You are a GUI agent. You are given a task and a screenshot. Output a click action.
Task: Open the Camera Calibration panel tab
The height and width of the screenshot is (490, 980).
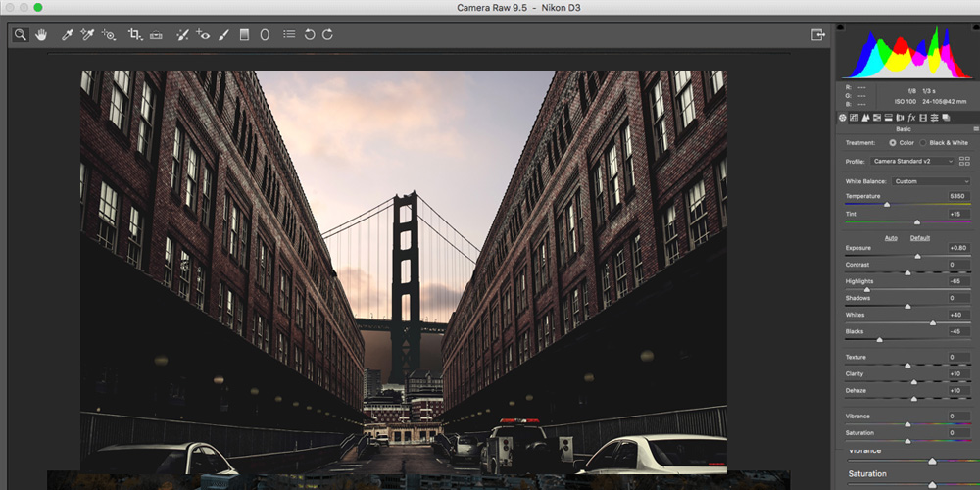point(923,118)
